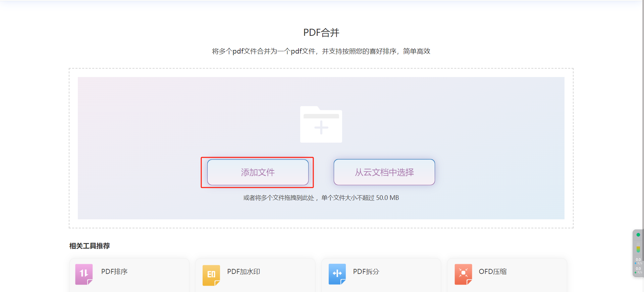The image size is (644, 292).
Task: Click the blue upload speed arrow
Action: (x=635, y=264)
